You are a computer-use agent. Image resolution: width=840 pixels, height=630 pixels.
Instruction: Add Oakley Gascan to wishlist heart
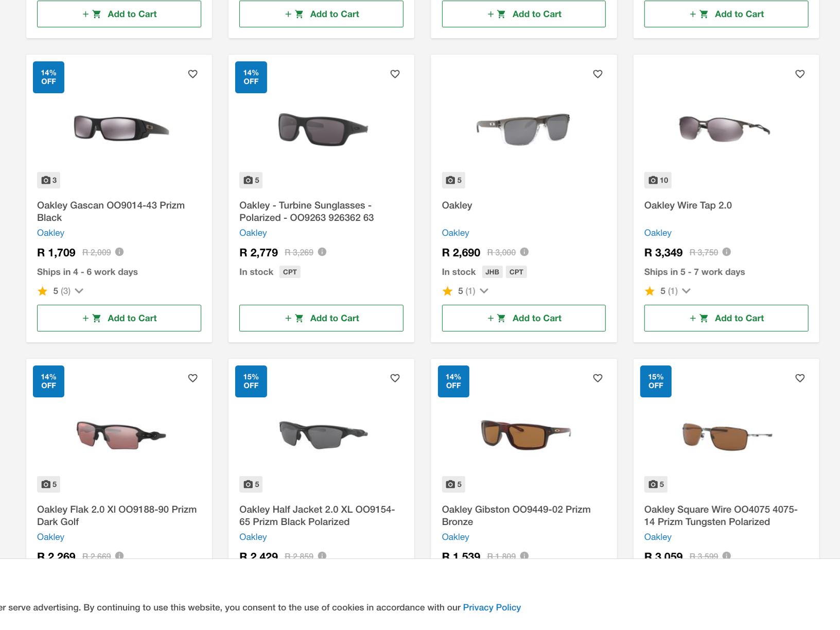192,74
